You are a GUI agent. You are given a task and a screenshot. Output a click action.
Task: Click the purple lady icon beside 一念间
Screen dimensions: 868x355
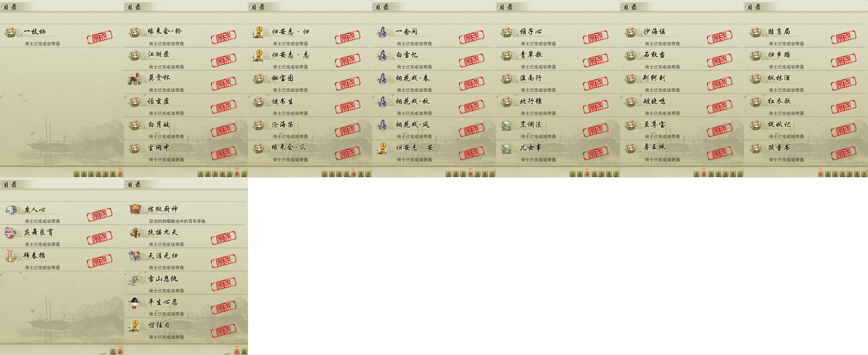click(x=382, y=32)
